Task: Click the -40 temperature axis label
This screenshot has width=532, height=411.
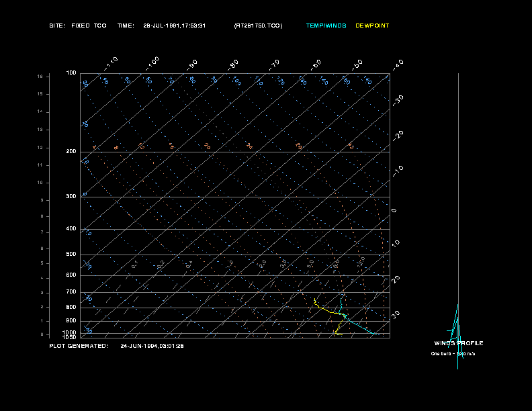Action: [x=398, y=64]
